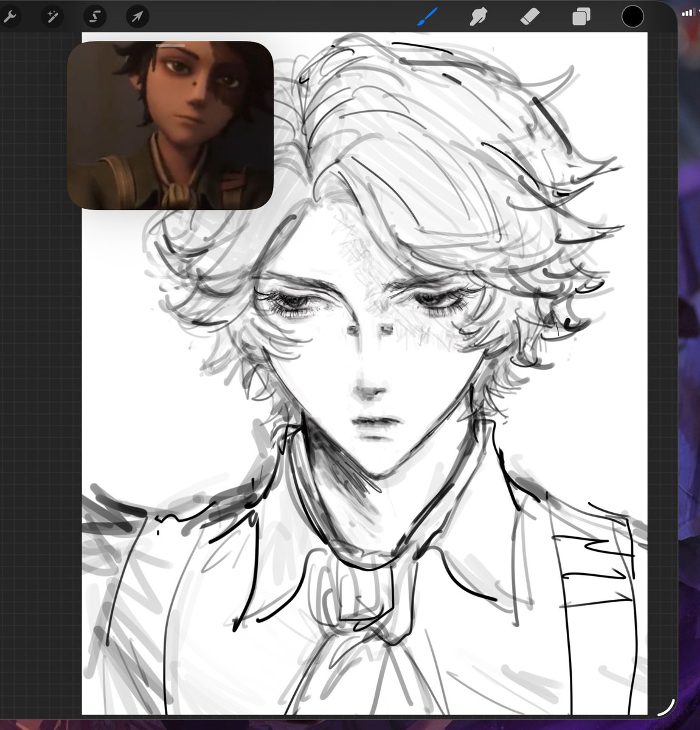700x730 pixels.
Task: Open the Adjustments magic wand menu
Action: coord(51,16)
